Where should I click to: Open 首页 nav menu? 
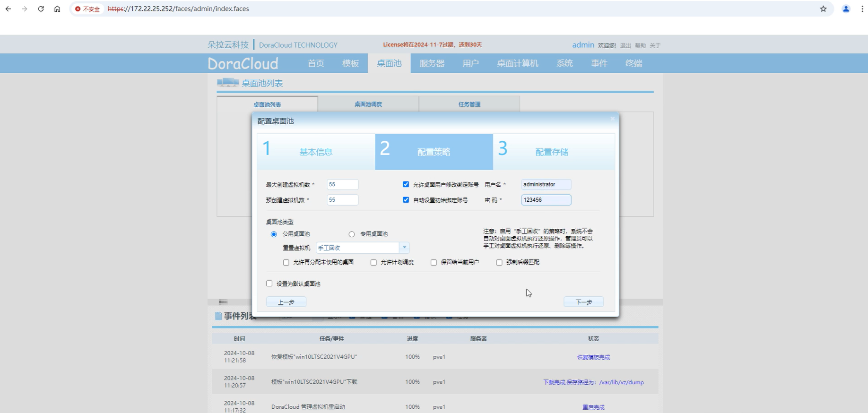point(316,63)
